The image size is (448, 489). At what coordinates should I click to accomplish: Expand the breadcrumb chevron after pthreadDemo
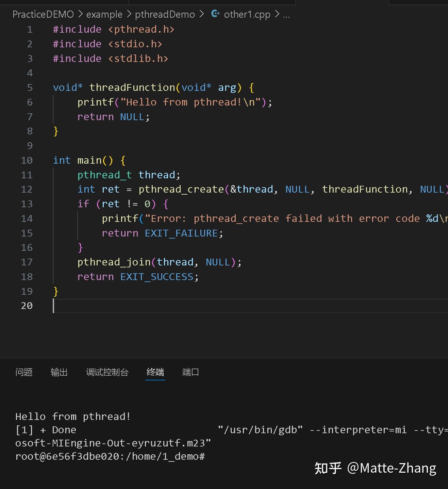202,14
